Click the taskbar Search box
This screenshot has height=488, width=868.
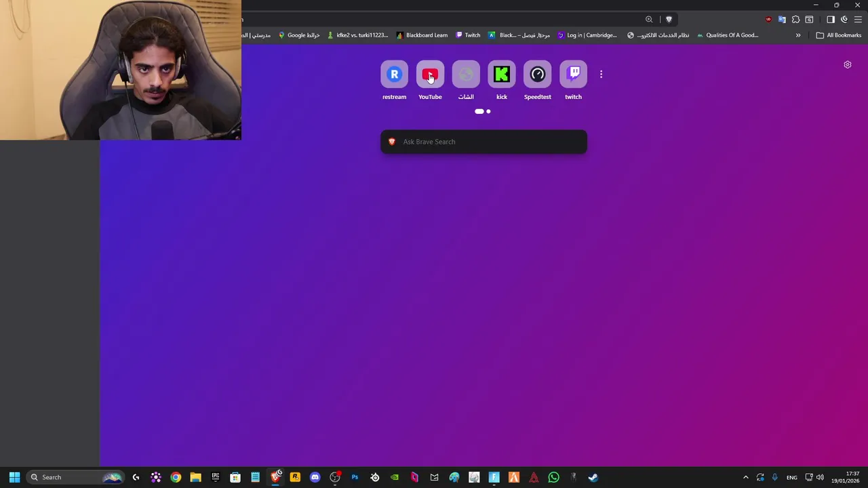(75, 477)
